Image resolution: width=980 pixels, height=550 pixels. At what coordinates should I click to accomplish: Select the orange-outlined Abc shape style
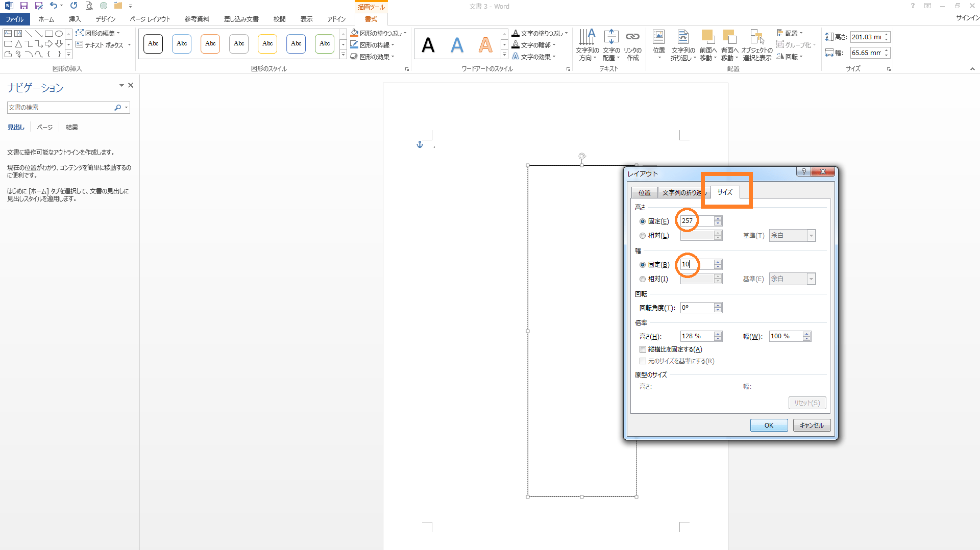210,44
